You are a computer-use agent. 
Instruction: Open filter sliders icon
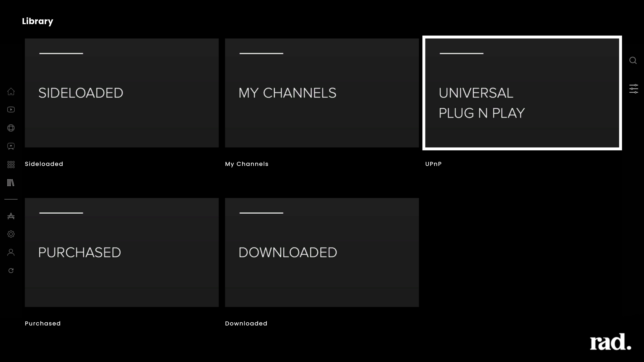tap(633, 89)
